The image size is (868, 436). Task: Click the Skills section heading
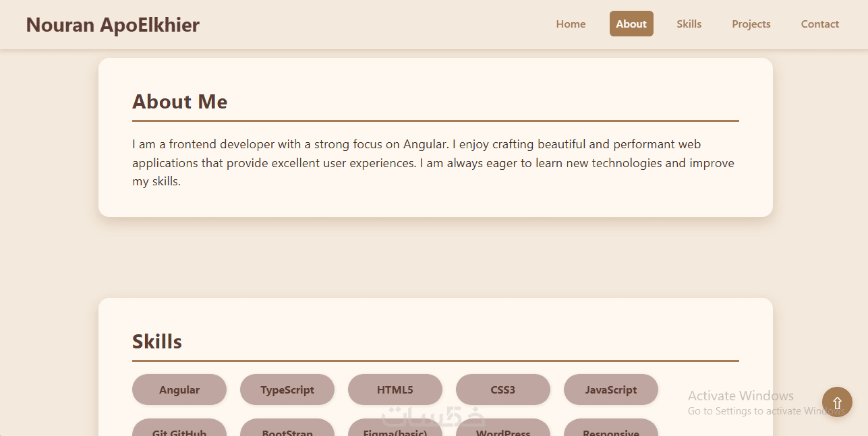coord(157,342)
